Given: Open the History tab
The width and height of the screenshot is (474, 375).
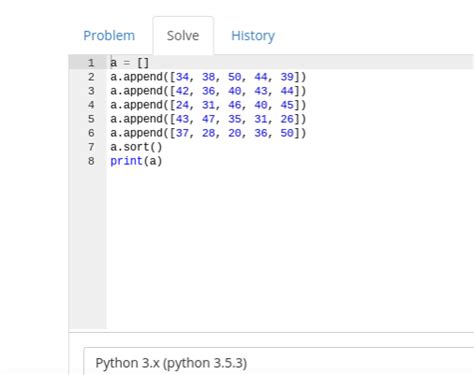Looking at the screenshot, I should 253,36.
